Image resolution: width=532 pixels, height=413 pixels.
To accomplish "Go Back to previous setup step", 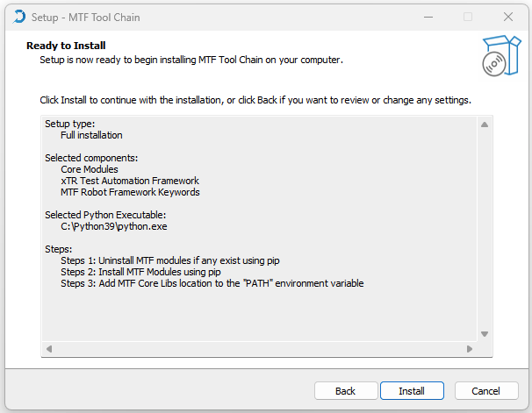I will click(345, 391).
